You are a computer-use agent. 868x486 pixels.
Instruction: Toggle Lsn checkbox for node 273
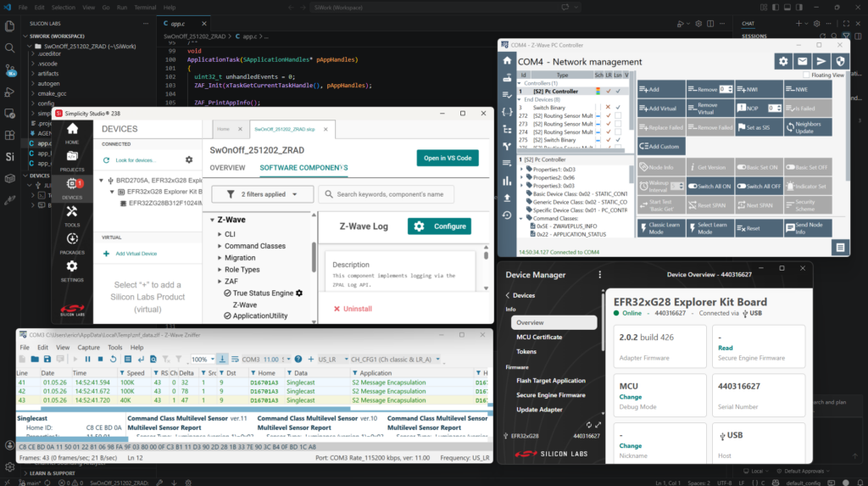(618, 124)
